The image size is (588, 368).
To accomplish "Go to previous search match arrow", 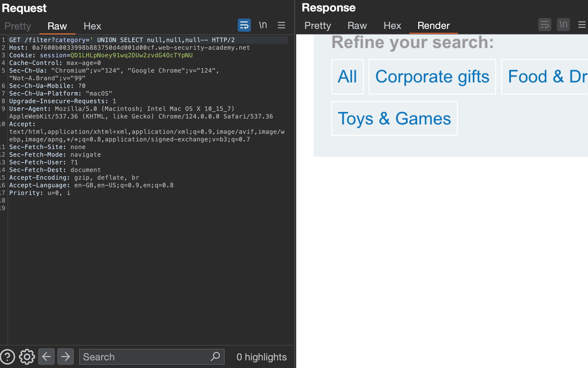I will pos(46,357).
